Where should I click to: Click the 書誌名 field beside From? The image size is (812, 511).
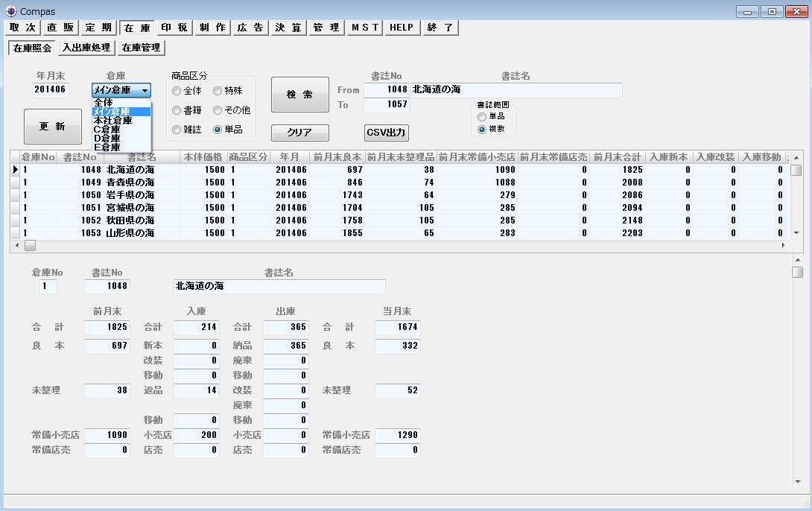pyautogui.click(x=516, y=89)
